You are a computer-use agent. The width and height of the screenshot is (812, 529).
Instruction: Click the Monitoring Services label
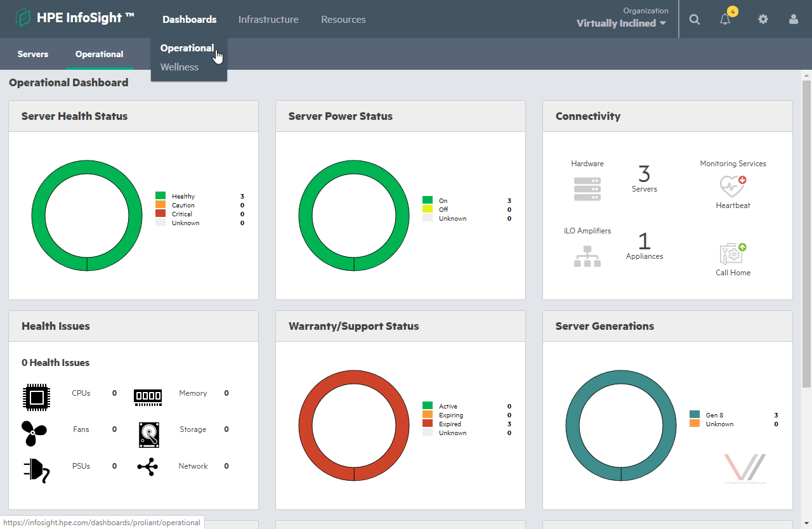(733, 164)
